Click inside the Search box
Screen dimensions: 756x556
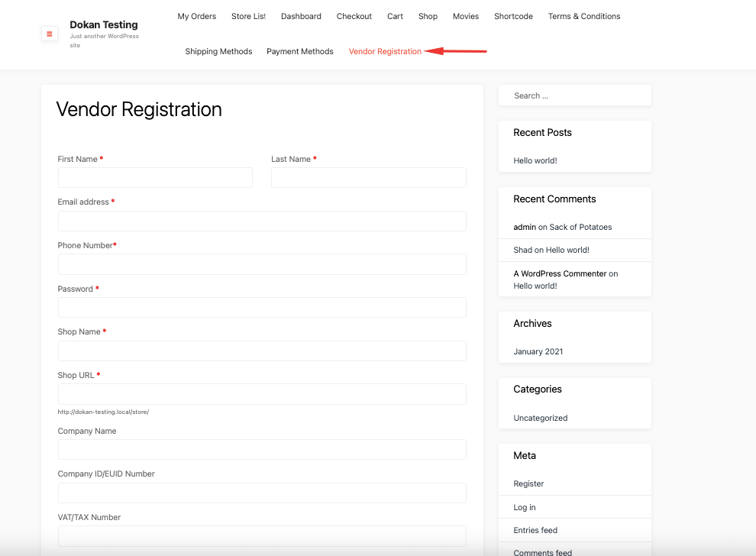(x=574, y=95)
